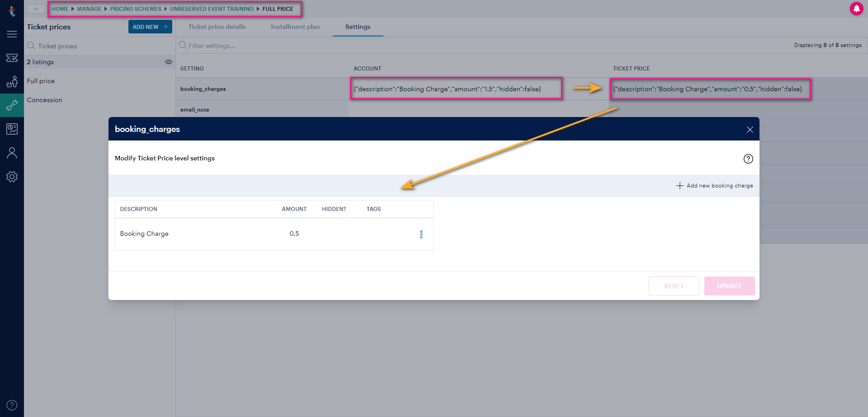Open the help icon at bottom left
868x417 pixels.
click(x=12, y=405)
